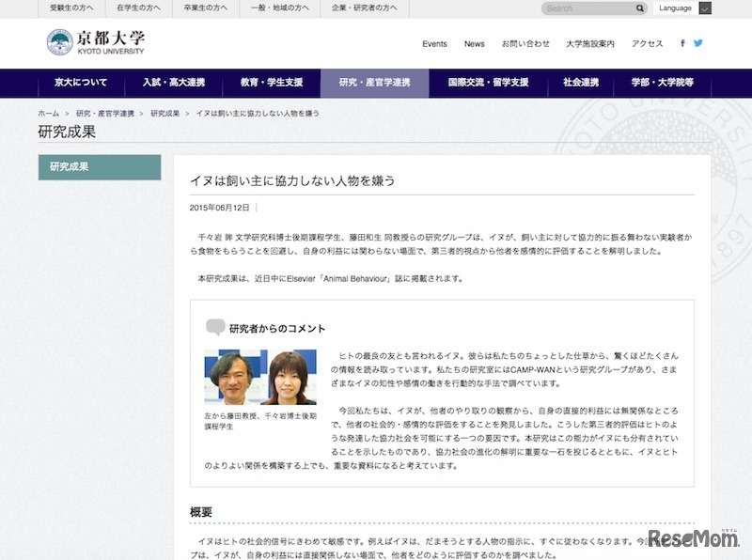This screenshot has width=752, height=560.
Task: Click the search magnifier icon
Action: click(640, 8)
